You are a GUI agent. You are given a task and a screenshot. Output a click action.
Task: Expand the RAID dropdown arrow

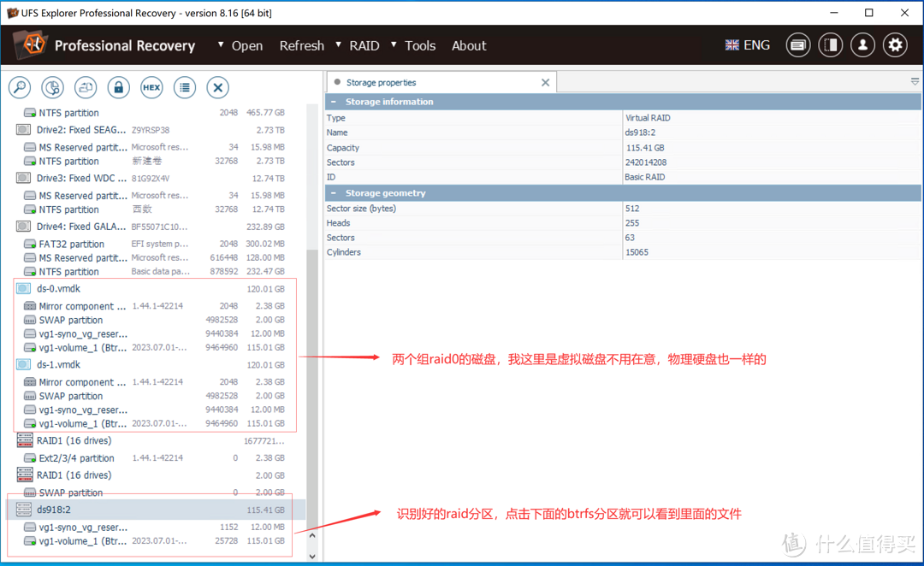click(338, 44)
